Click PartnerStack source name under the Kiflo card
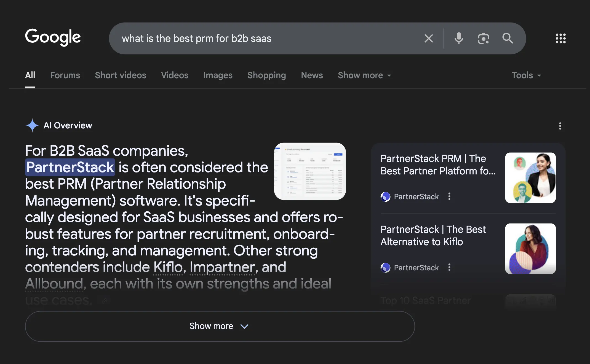 pos(416,268)
